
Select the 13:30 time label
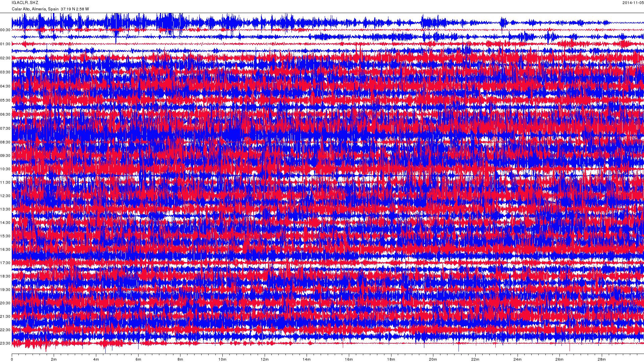[x=5, y=209]
